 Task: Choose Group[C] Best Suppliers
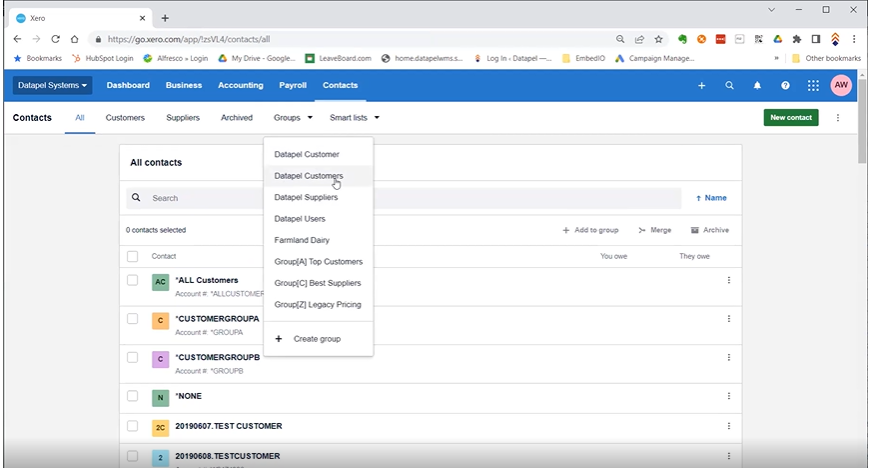318,283
